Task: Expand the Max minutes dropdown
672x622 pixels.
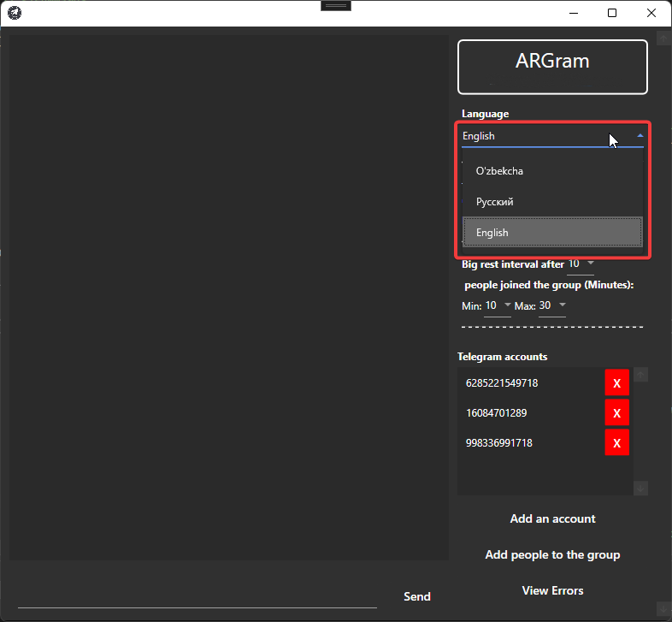Action: [x=561, y=305]
